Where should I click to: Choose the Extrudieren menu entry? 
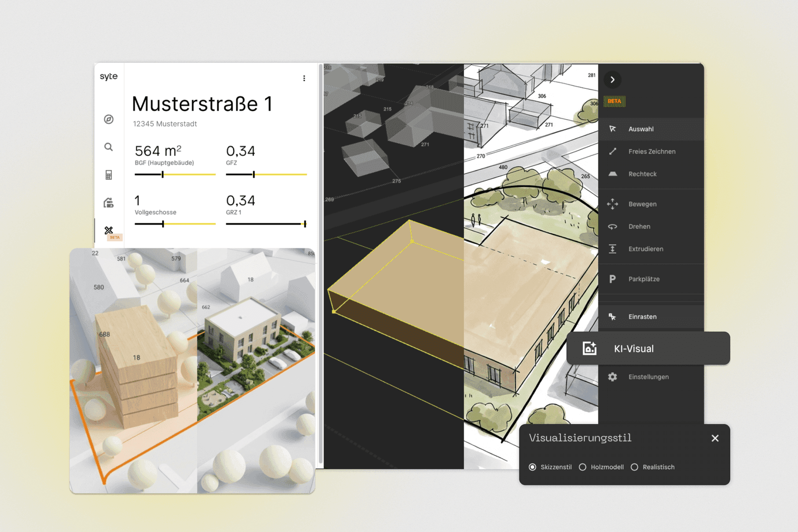(x=646, y=249)
